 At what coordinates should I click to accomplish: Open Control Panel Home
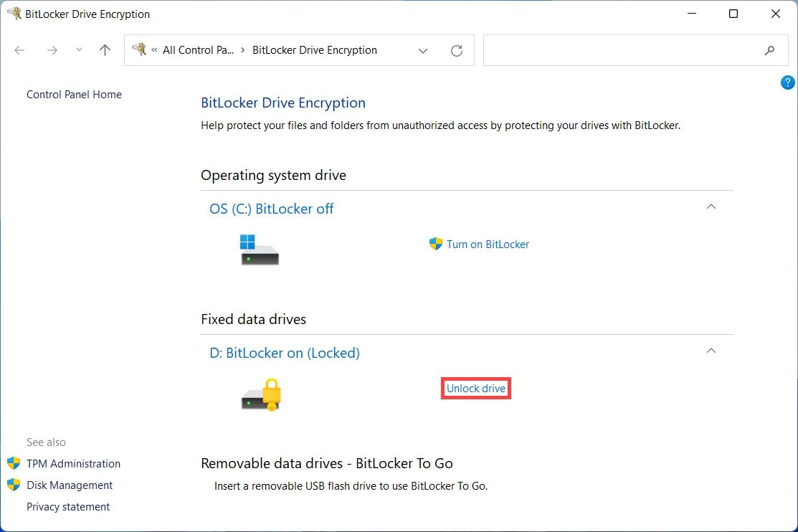(74, 95)
